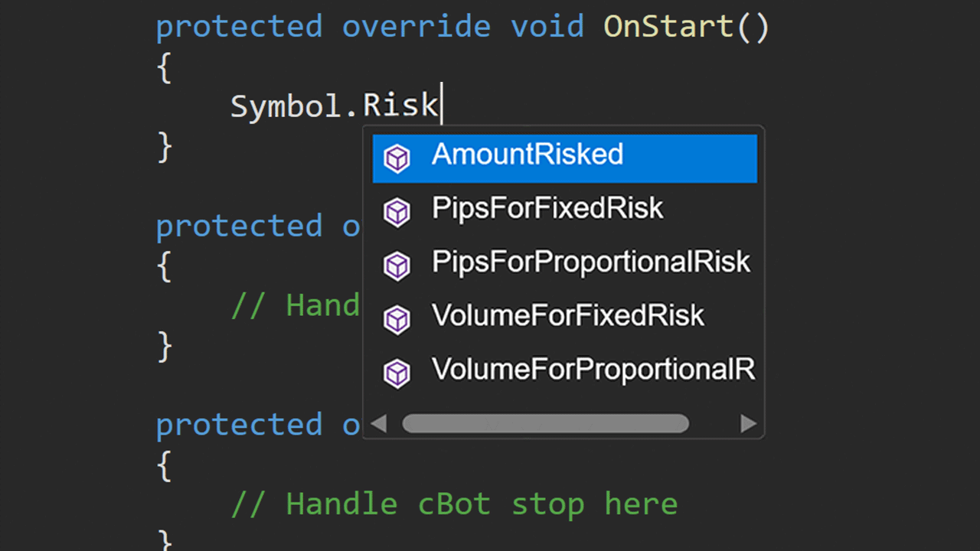Viewport: 980px width, 551px height.
Task: Click the override keyword on first line
Action: tap(416, 27)
